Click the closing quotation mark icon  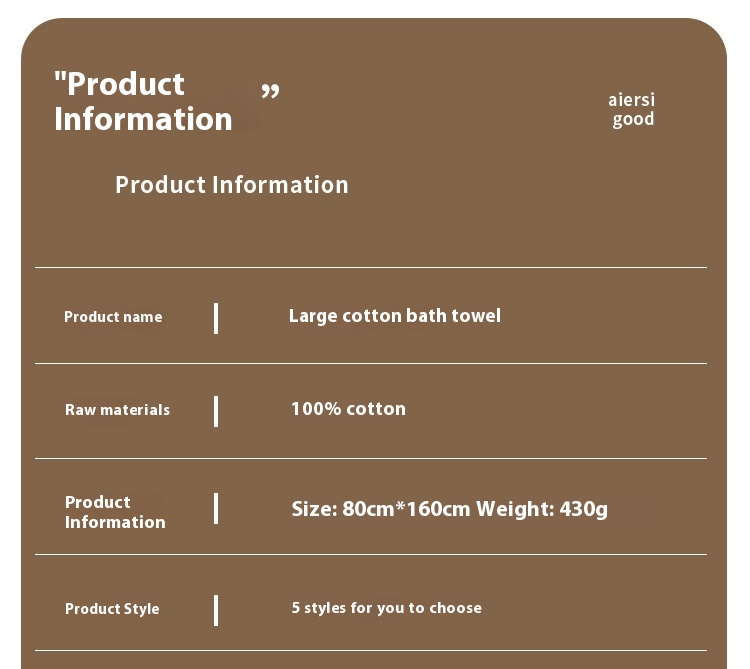(x=270, y=91)
